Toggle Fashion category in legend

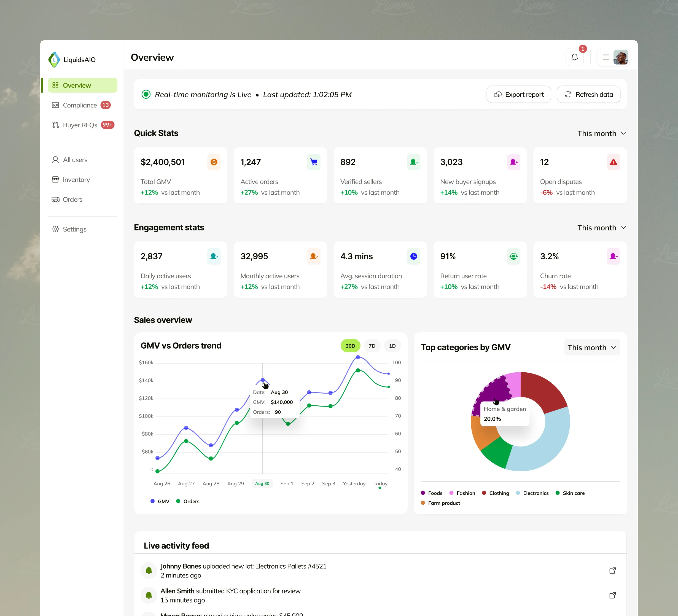[462, 493]
